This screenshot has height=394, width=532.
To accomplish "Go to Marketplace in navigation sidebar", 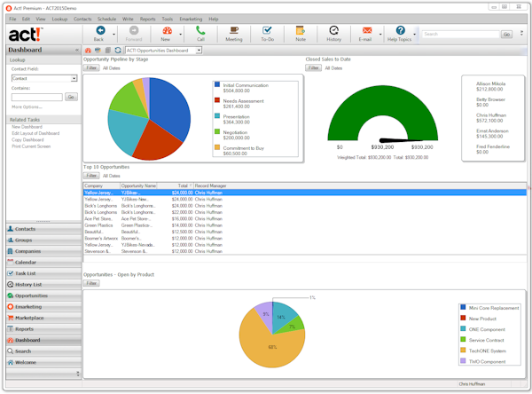I will (x=29, y=318).
